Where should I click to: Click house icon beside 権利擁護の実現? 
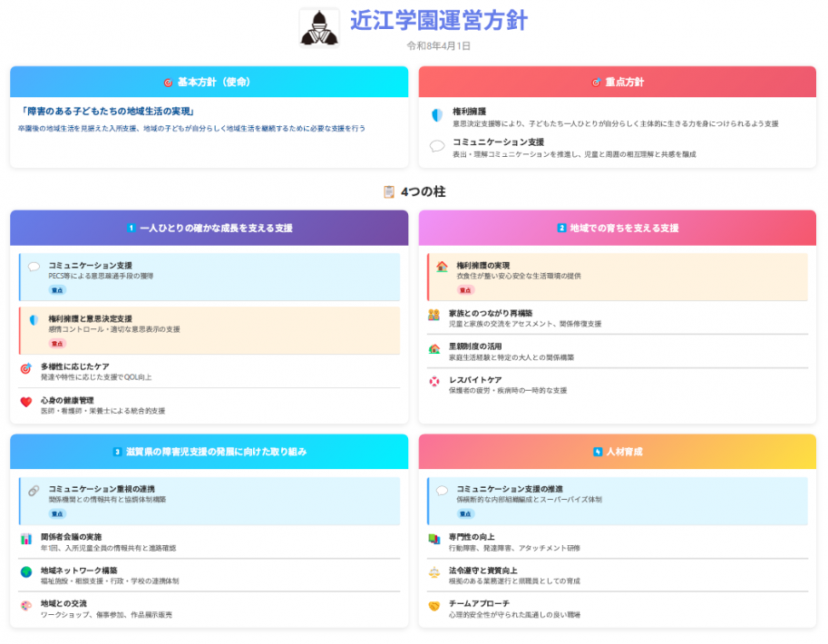click(442, 267)
